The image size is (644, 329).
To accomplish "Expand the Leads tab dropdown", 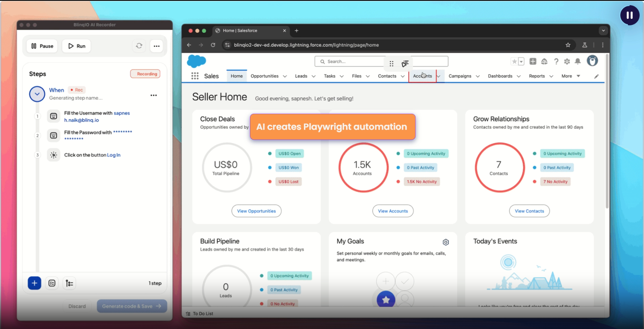I will 314,76.
